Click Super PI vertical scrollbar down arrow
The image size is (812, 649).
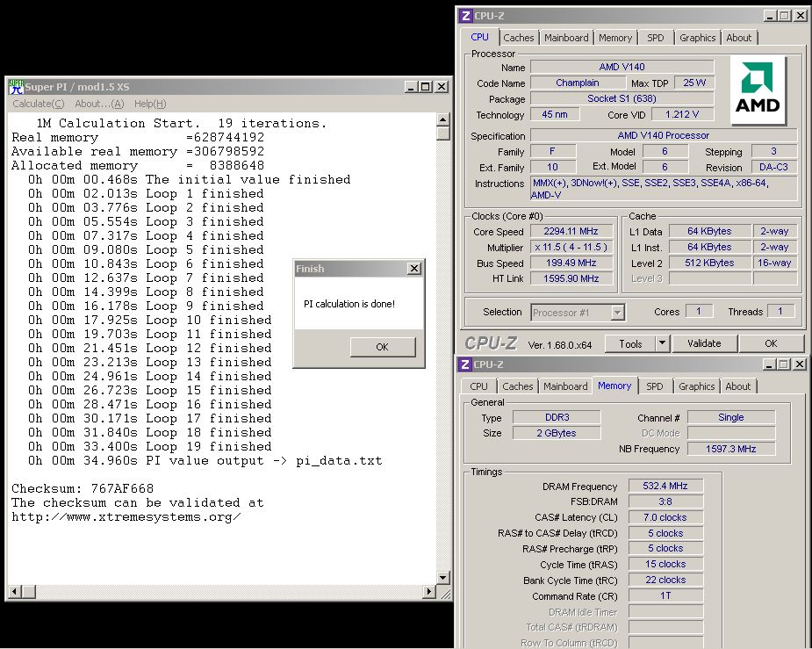pos(442,577)
